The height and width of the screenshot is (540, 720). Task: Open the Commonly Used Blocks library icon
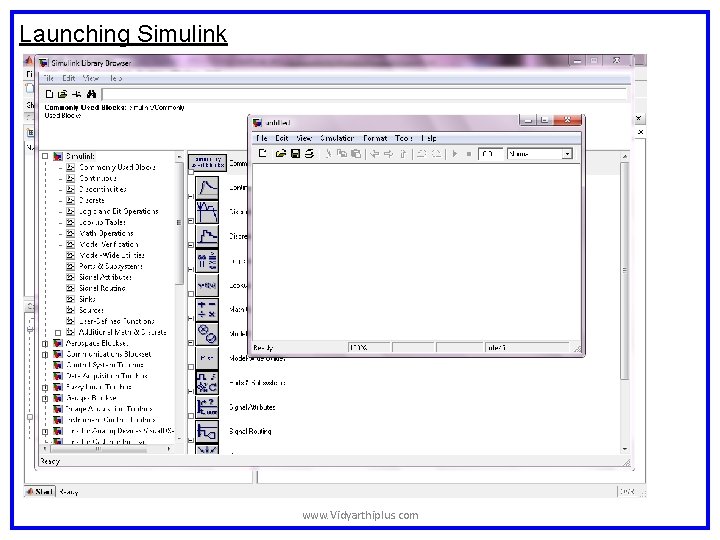[207, 162]
